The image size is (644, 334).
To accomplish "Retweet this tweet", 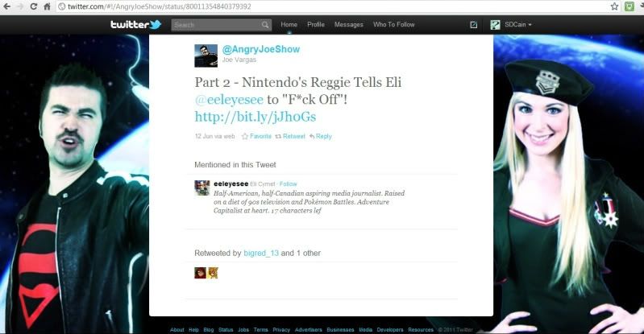I will click(x=290, y=136).
